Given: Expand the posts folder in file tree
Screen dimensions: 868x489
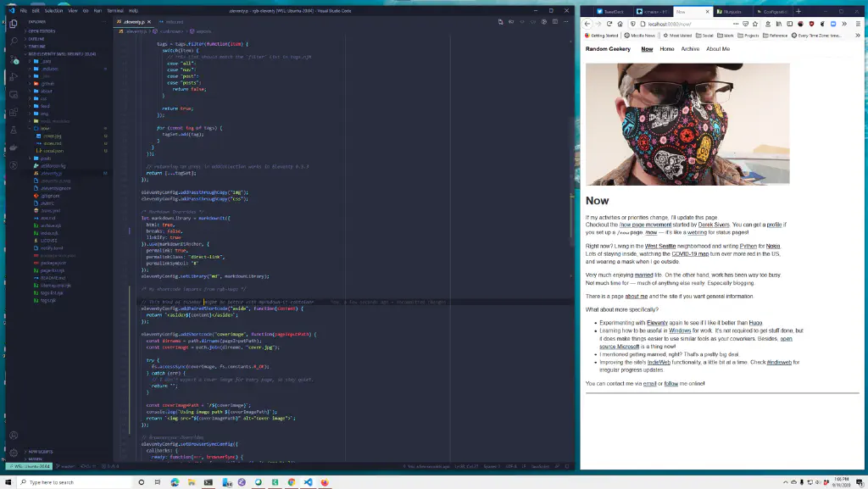Looking at the screenshot, I should (45, 158).
